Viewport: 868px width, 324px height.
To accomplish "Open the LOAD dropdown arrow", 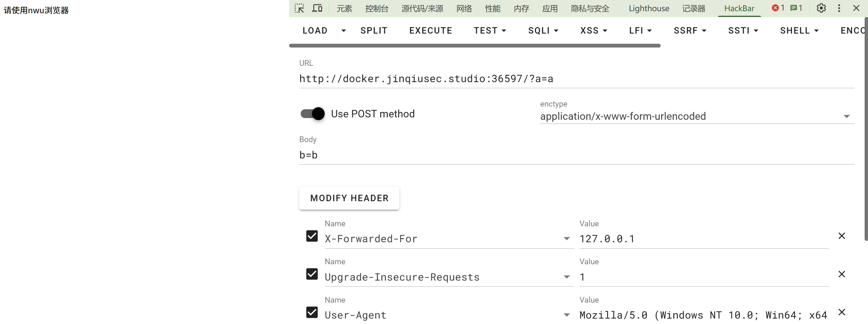I will 343,31.
